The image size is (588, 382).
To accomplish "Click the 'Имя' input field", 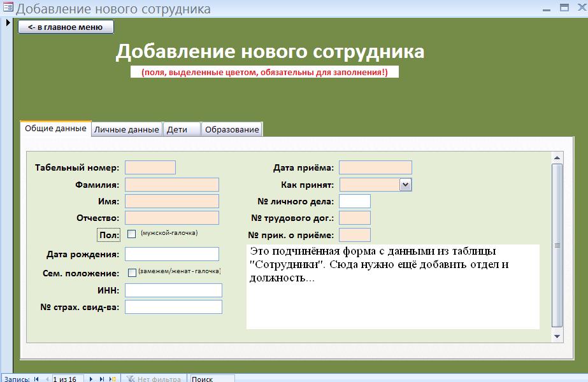I will 172,201.
